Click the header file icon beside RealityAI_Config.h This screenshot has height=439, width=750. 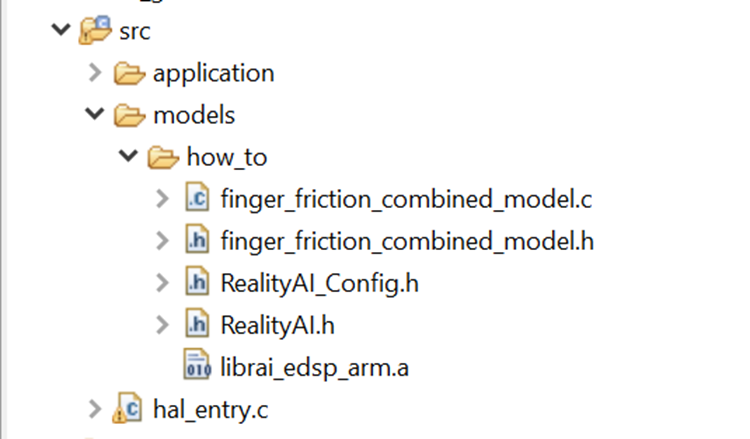(197, 283)
